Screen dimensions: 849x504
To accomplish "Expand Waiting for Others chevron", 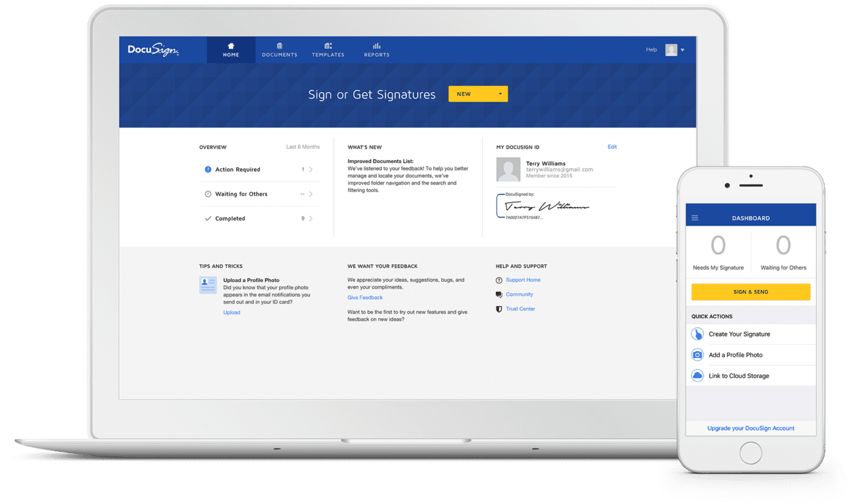I will tap(311, 194).
